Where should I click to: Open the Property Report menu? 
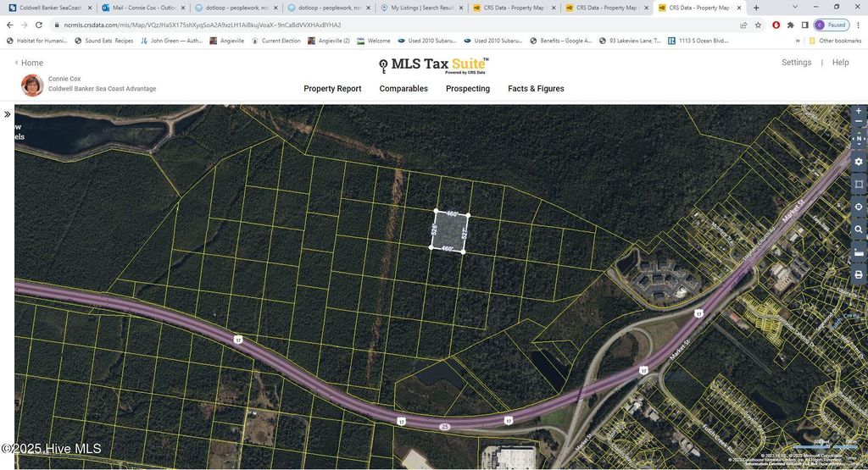[x=332, y=89]
